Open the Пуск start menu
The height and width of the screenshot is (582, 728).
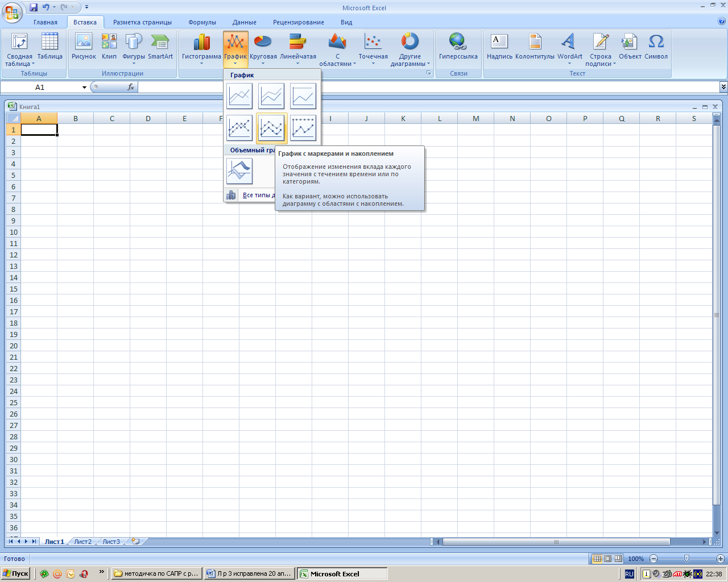coord(16,573)
